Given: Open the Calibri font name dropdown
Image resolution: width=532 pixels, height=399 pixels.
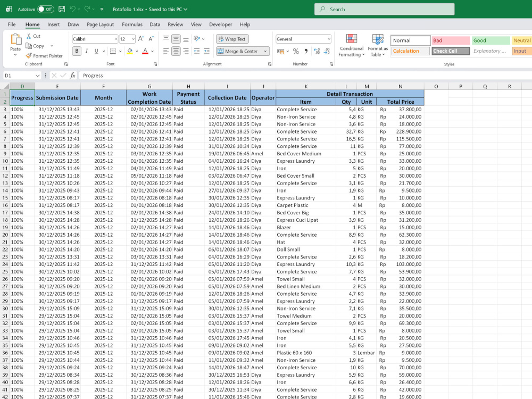Looking at the screenshot, I should 115,39.
